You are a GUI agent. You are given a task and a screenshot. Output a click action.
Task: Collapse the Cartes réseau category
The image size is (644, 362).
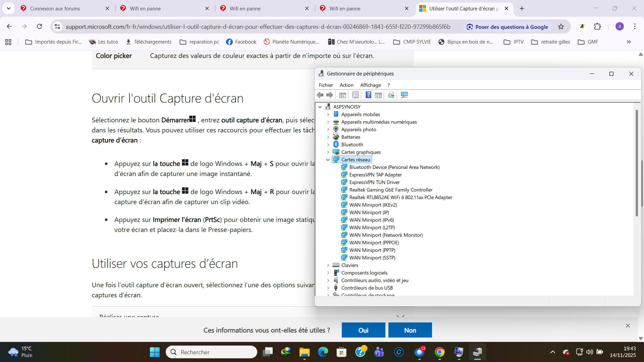[328, 160]
